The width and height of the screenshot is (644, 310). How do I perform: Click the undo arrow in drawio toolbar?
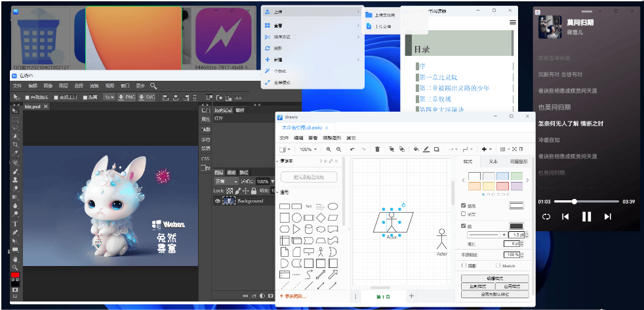click(x=352, y=149)
